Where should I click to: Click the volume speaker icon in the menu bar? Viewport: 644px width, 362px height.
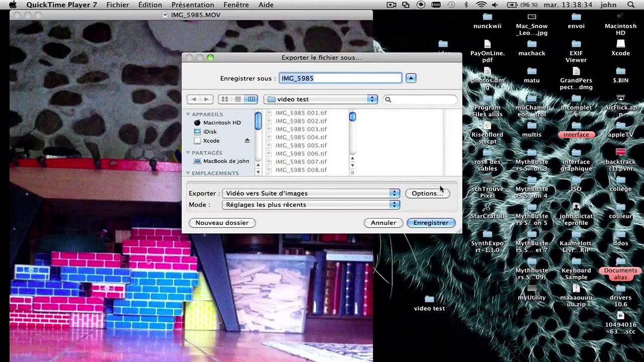495,5
